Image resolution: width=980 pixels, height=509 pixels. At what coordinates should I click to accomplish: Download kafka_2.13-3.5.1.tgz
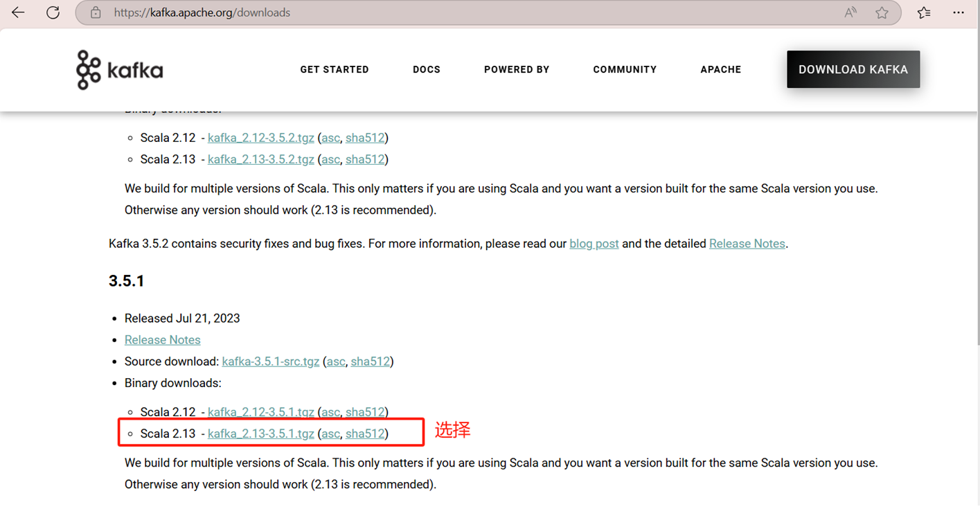click(x=261, y=434)
